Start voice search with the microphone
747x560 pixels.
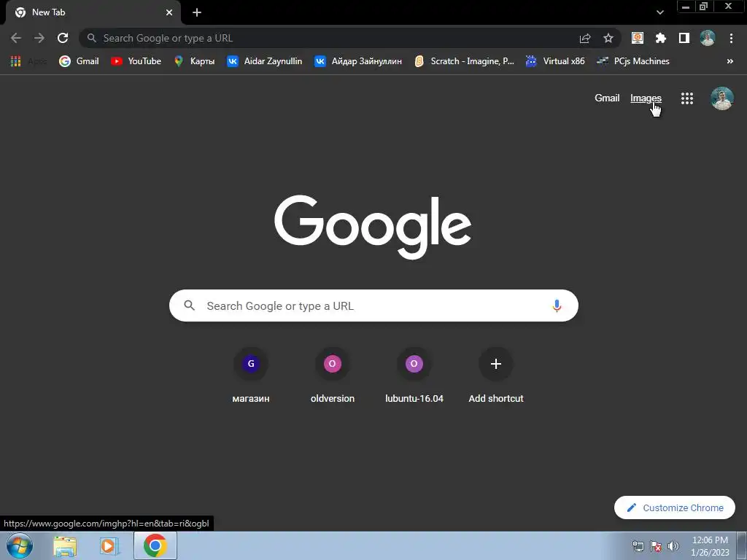click(x=557, y=306)
